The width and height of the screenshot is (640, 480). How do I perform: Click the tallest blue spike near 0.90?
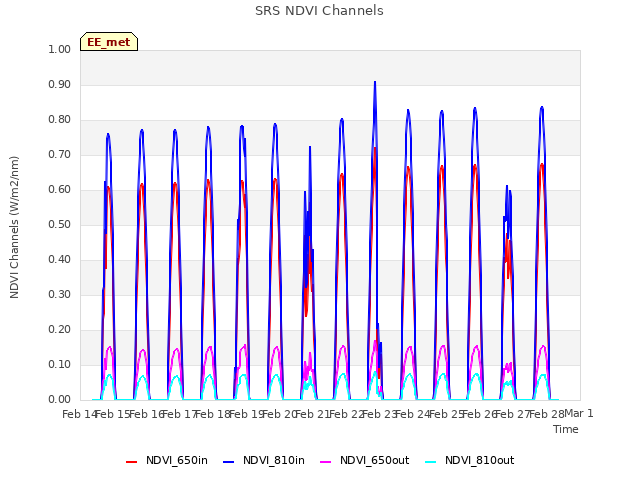pos(375,83)
